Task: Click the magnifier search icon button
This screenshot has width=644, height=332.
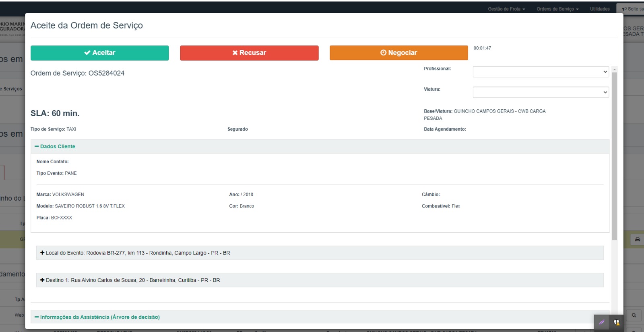Action: point(634,315)
